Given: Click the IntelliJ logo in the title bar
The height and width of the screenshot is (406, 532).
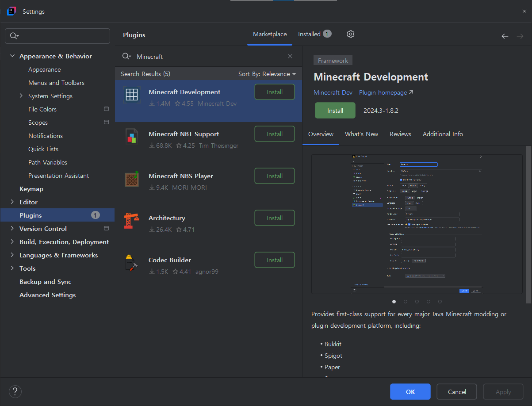Looking at the screenshot, I should coord(11,11).
